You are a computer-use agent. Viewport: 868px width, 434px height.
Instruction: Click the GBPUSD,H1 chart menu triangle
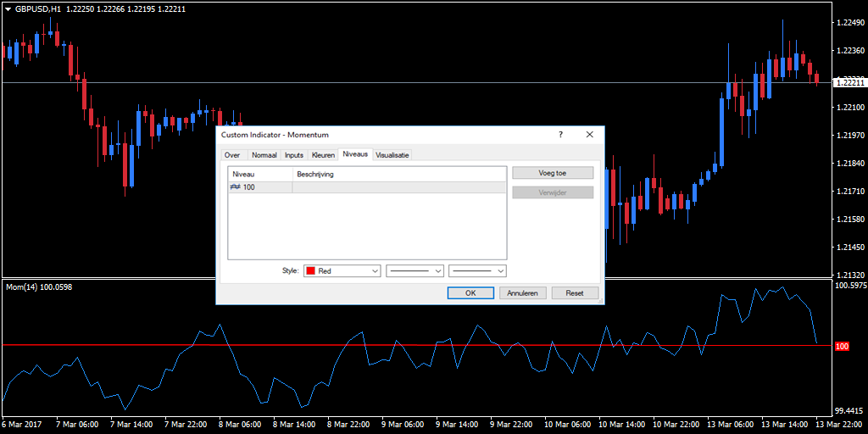[8, 8]
